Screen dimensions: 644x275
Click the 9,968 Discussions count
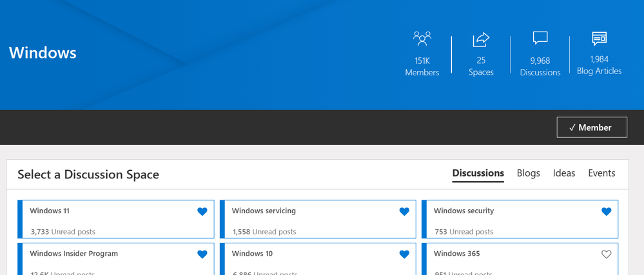point(540,66)
